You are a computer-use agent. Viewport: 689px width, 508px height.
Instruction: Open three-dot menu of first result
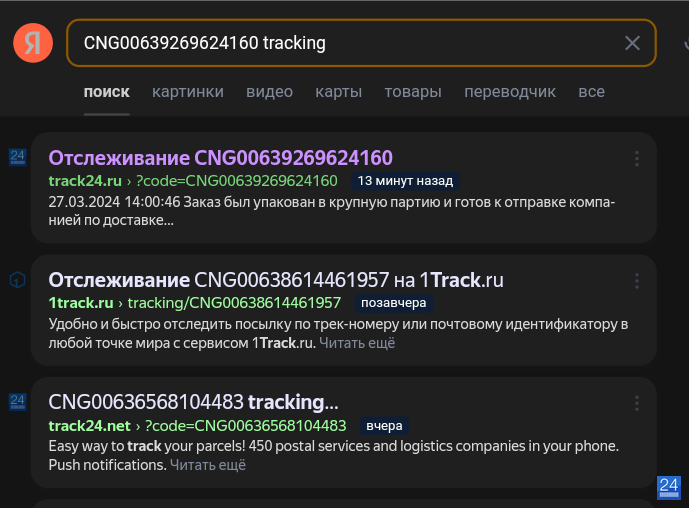click(x=637, y=159)
